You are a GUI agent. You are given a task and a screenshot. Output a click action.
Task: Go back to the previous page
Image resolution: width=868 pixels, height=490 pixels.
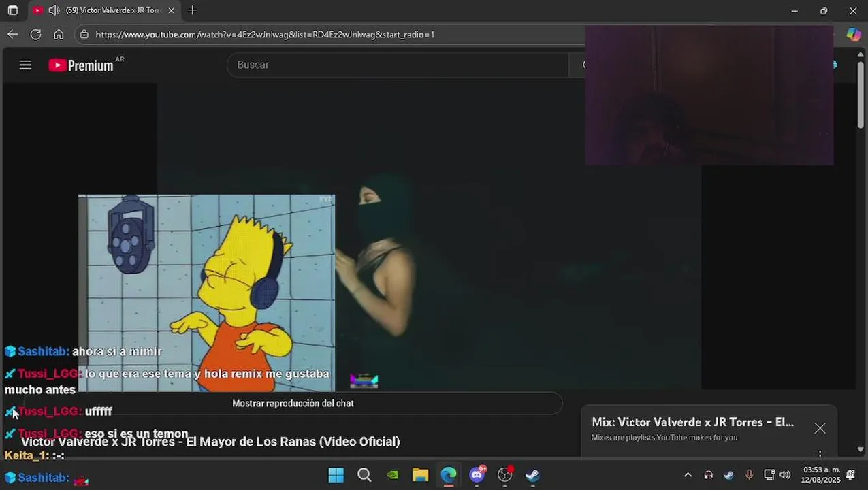[x=13, y=34]
